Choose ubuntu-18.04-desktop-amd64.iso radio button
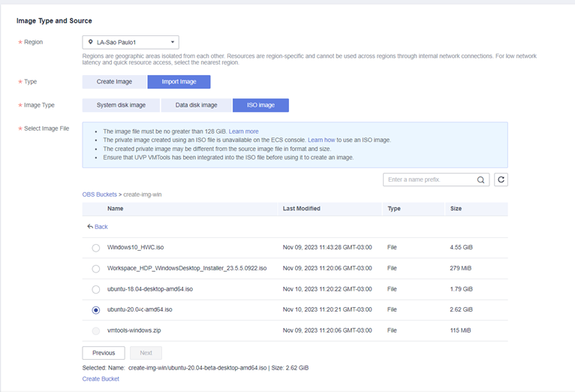Screen dimensions: 575x392 click(x=95, y=289)
